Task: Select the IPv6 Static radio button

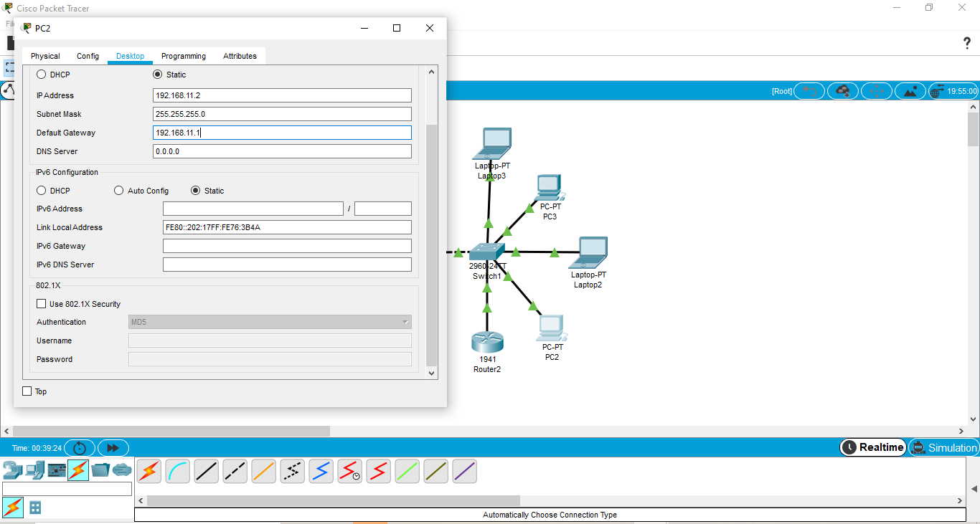Action: coord(195,191)
